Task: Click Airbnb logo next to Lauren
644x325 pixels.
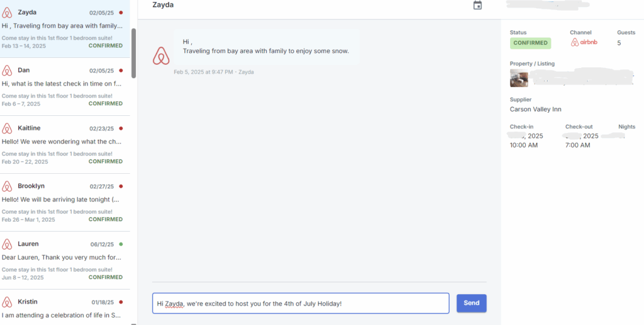Action: pyautogui.click(x=7, y=244)
